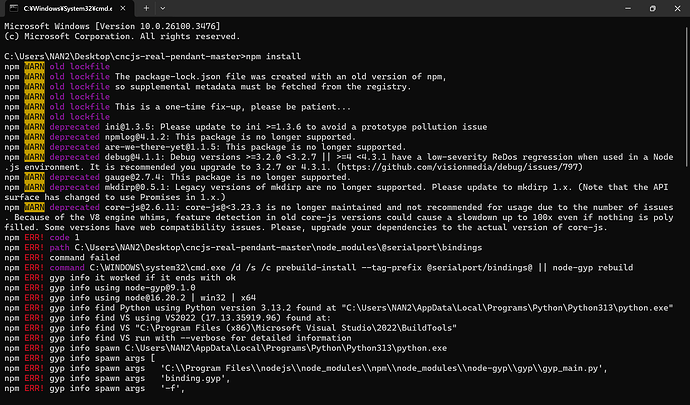Minimize the terminal window
The width and height of the screenshot is (690, 405).
pyautogui.click(x=628, y=8)
